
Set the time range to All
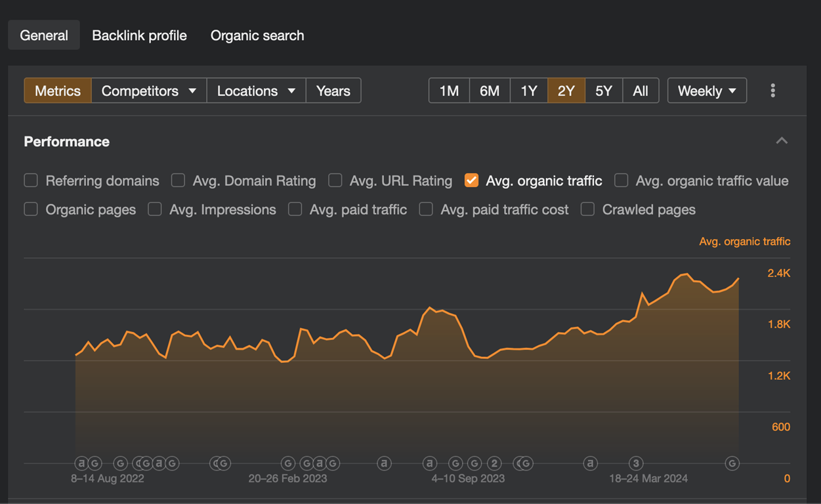pos(641,91)
